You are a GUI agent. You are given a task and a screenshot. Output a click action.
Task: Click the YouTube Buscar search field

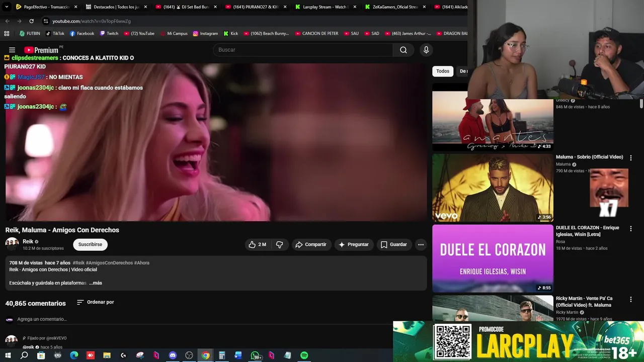(303, 50)
